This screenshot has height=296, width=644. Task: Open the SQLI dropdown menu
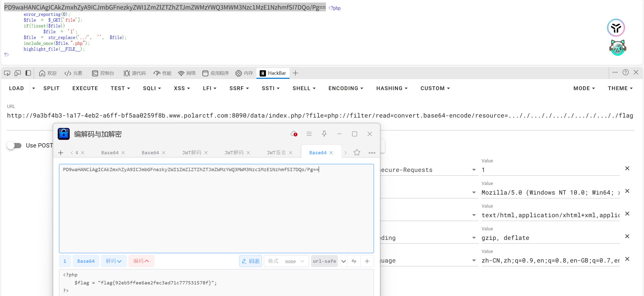pyautogui.click(x=152, y=88)
